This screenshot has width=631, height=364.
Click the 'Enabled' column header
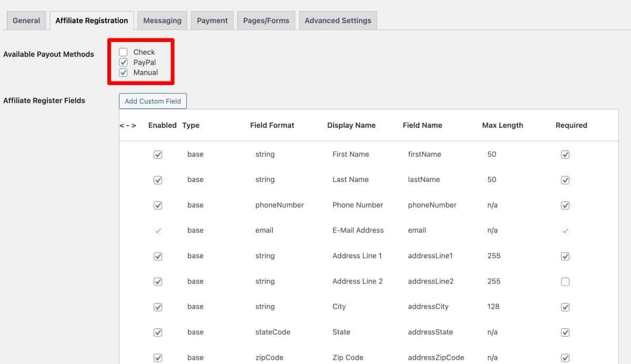click(162, 125)
